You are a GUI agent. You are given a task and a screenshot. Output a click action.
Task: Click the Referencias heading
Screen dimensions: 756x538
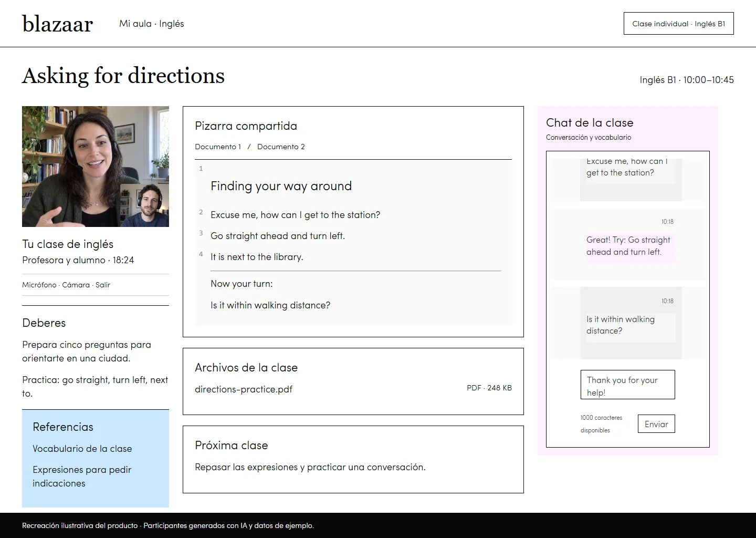[63, 427]
